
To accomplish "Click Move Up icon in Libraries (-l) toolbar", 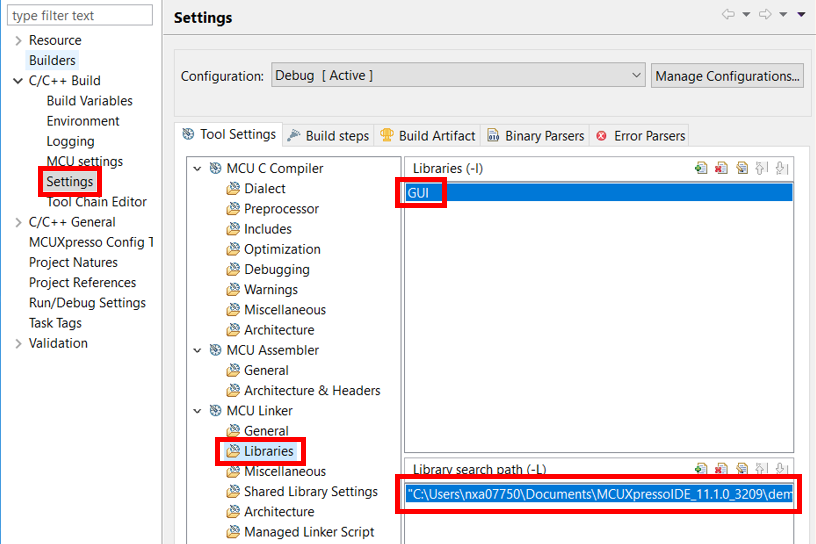I will pyautogui.click(x=761, y=168).
